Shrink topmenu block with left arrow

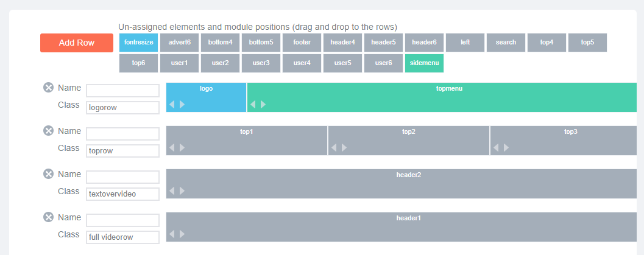tap(253, 104)
